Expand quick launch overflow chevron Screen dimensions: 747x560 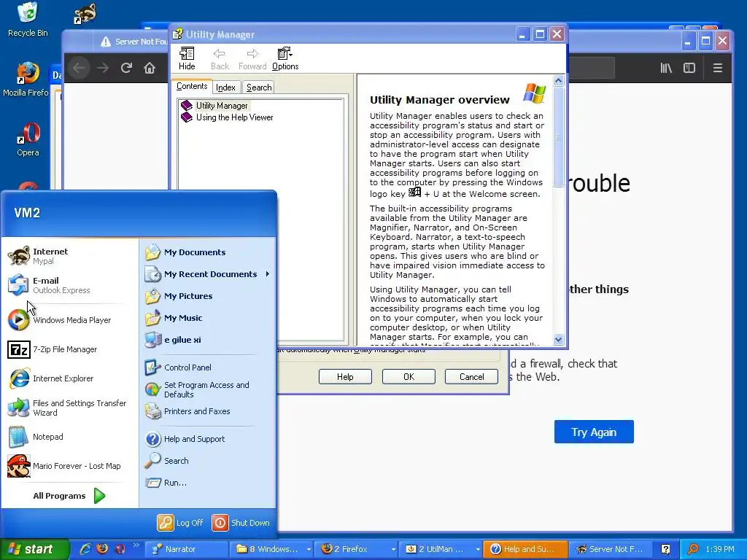tap(136, 545)
